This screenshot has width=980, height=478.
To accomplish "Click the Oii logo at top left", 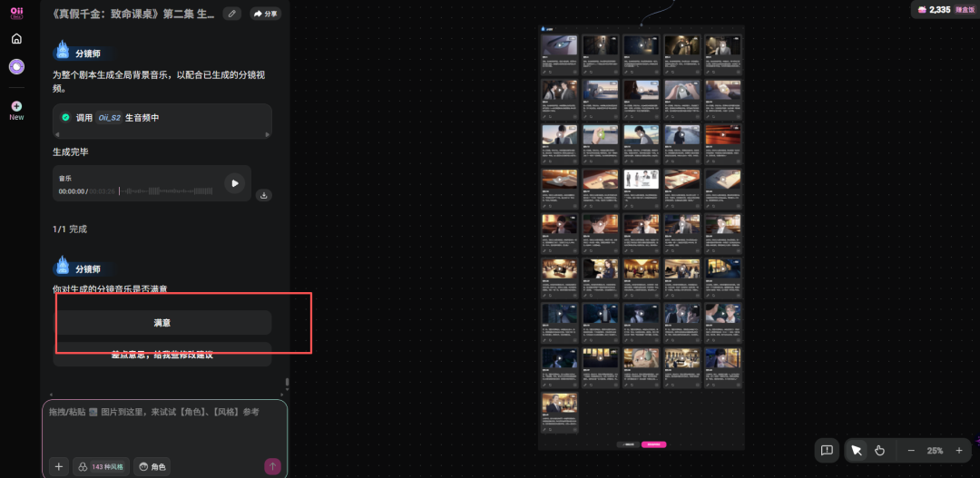I will pyautogui.click(x=17, y=13).
